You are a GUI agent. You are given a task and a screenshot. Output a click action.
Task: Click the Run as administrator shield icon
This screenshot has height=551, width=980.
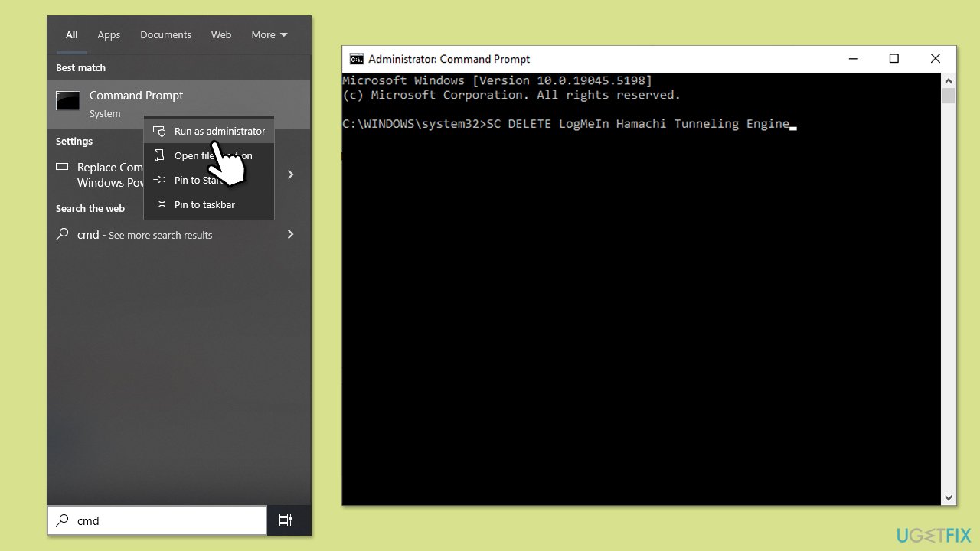tap(159, 131)
